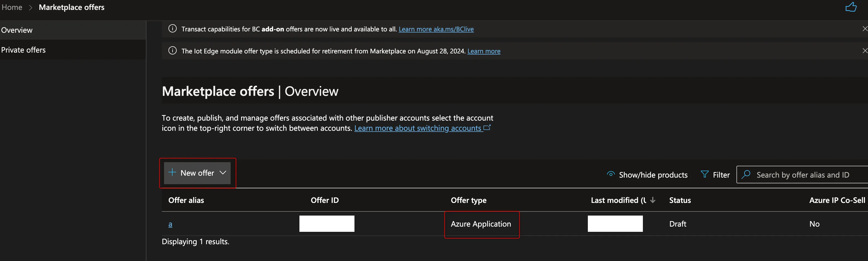Expand the New offer dropdown chevron
Screen dimensions: 868x261
tap(223, 173)
